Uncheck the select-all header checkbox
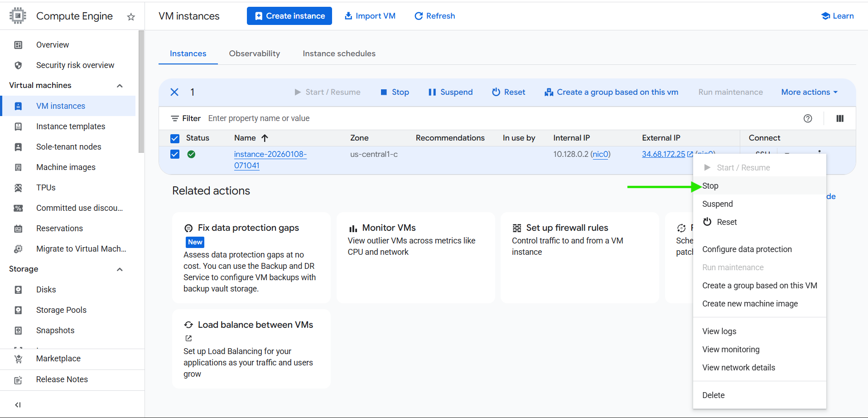 (x=175, y=138)
